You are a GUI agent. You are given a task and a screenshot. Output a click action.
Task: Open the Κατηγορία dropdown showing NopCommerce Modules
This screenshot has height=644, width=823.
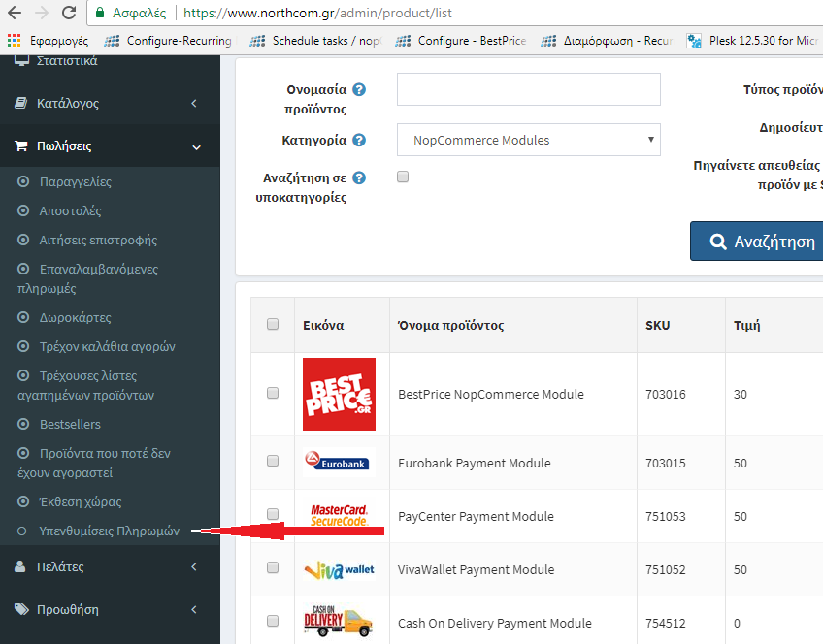coord(529,140)
